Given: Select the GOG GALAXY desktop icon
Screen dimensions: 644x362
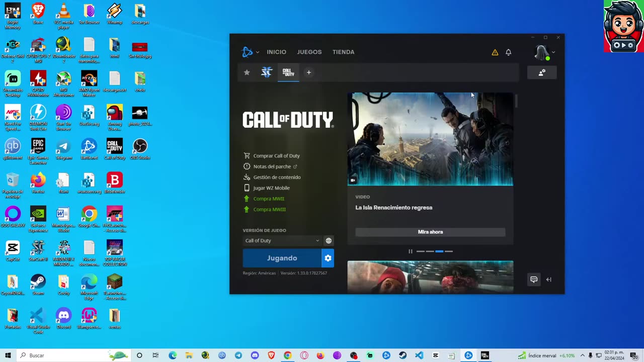Looking at the screenshot, I should tap(13, 217).
